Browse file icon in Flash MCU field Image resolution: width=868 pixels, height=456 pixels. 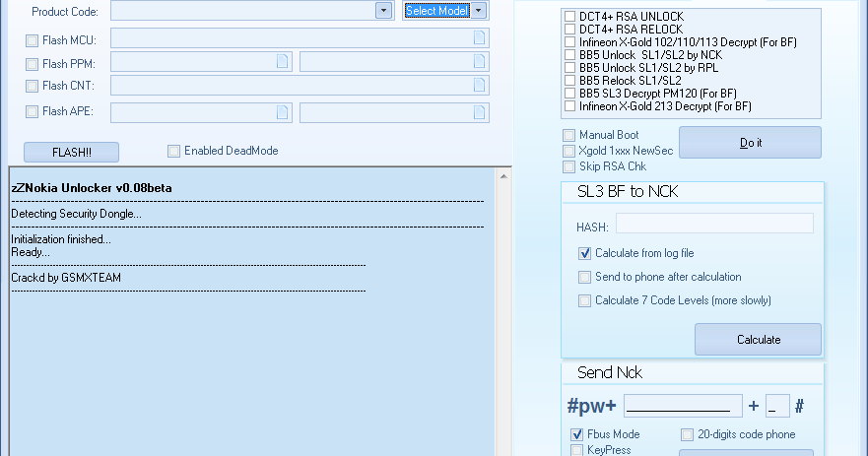(x=479, y=37)
